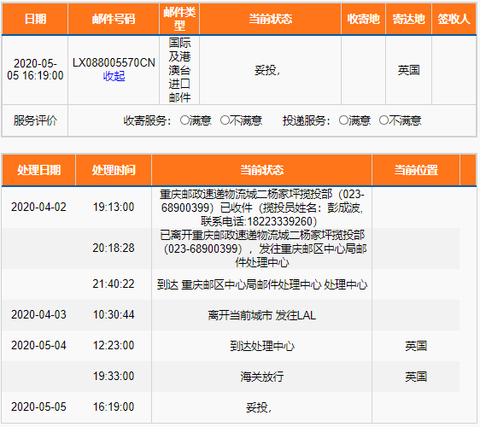Click the 处理日期 column header
This screenshot has width=480, height=427.
click(x=39, y=170)
